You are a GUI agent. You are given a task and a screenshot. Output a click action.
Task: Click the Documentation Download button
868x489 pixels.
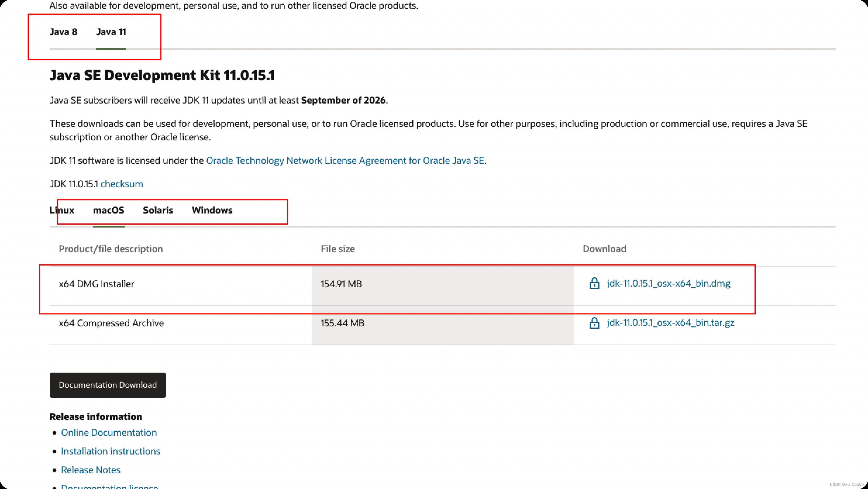pyautogui.click(x=108, y=385)
